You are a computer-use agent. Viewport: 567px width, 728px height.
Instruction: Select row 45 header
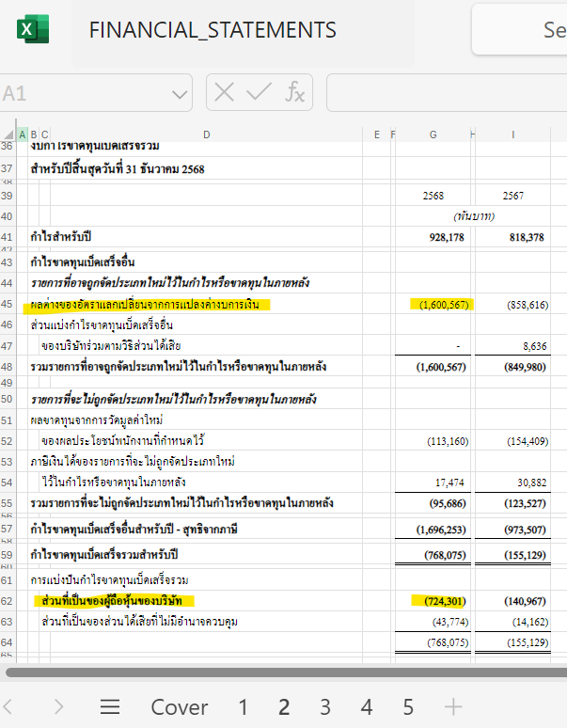(x=8, y=304)
